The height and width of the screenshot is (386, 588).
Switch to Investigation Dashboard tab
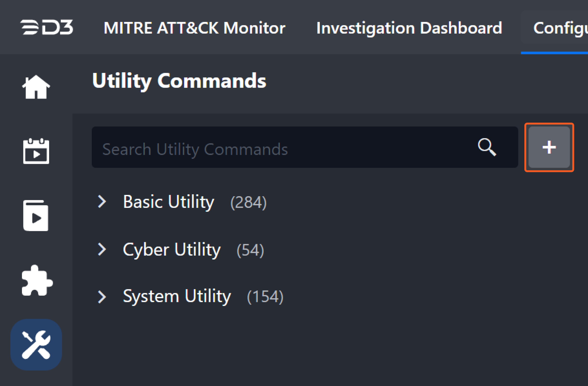(409, 28)
